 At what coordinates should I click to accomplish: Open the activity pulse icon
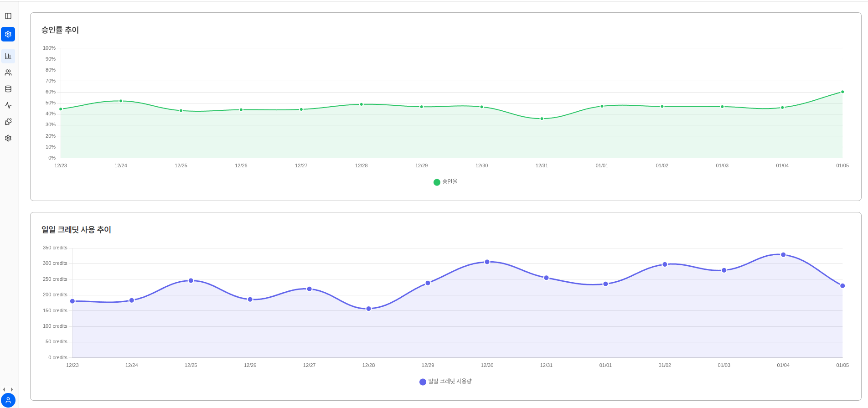coord(8,105)
